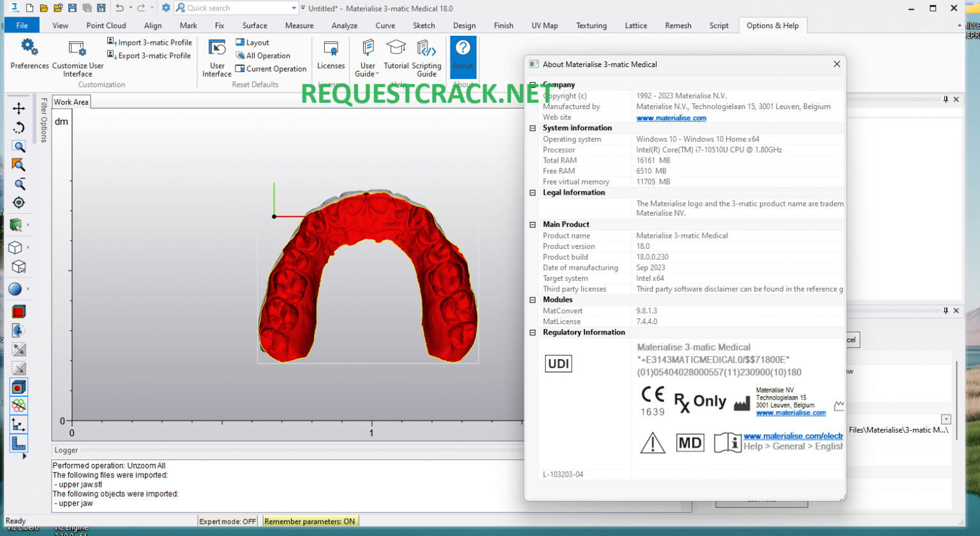The height and width of the screenshot is (536, 980).
Task: Click inside the Quick search field
Action: point(236,7)
